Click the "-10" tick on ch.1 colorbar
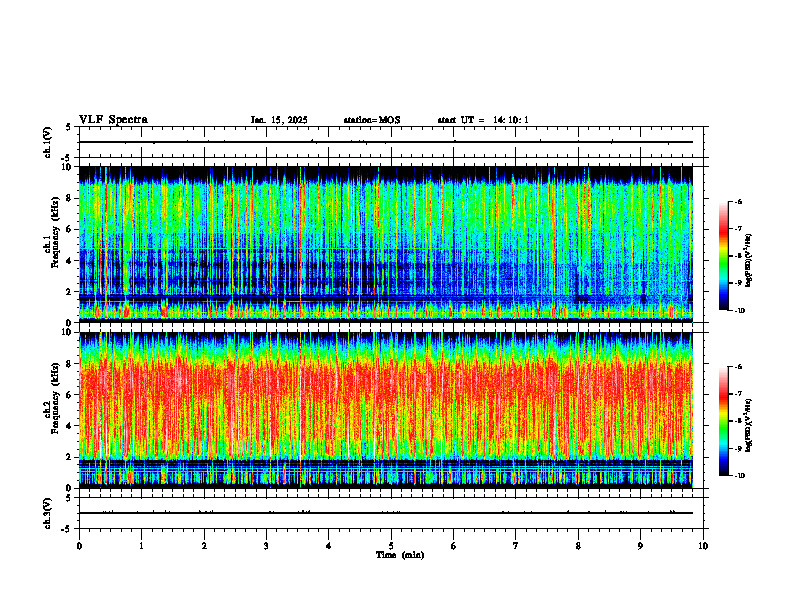The width and height of the screenshot is (792, 612). pyautogui.click(x=739, y=311)
